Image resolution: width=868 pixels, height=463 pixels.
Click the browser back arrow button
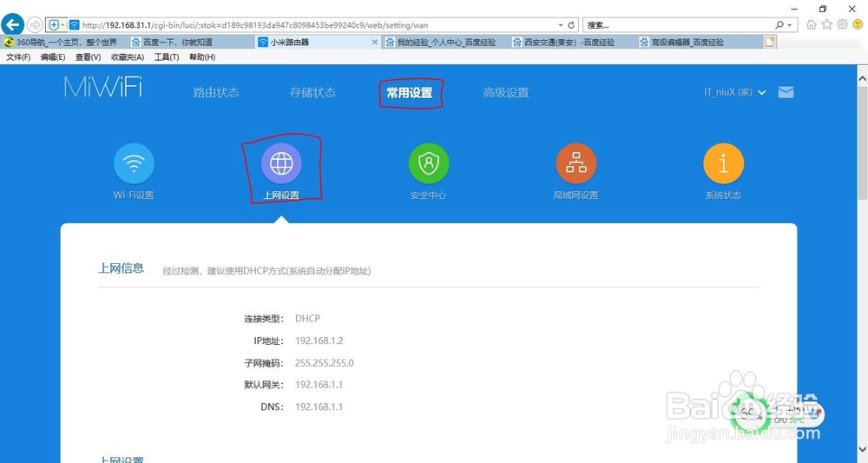click(x=12, y=25)
